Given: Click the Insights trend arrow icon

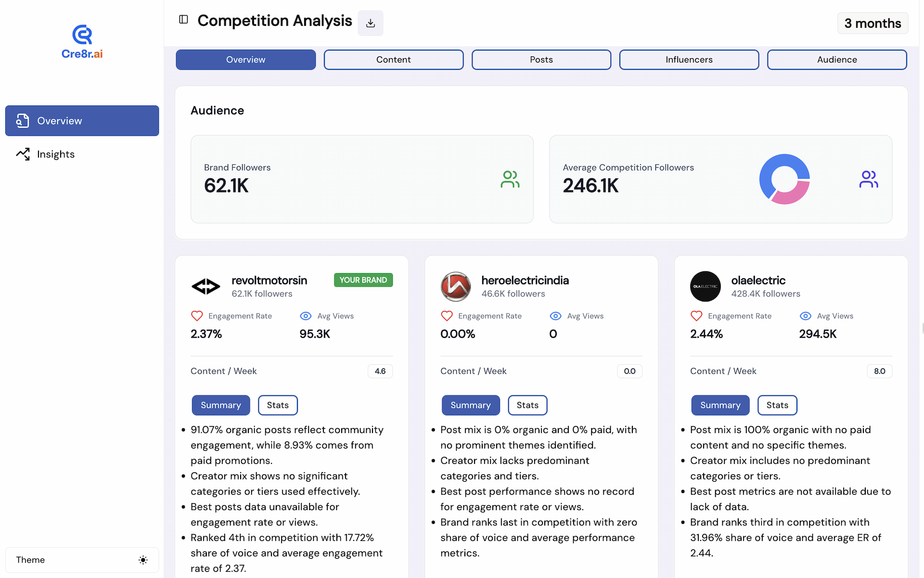Looking at the screenshot, I should [x=23, y=154].
